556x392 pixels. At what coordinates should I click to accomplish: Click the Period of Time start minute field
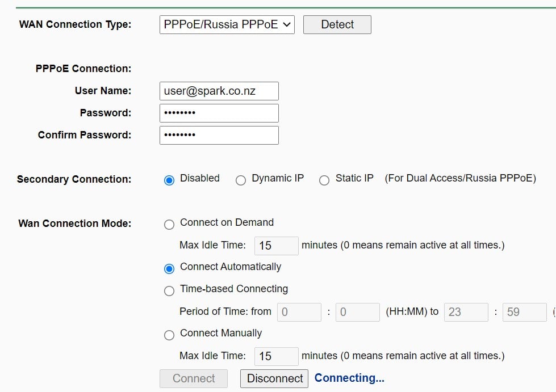click(357, 312)
